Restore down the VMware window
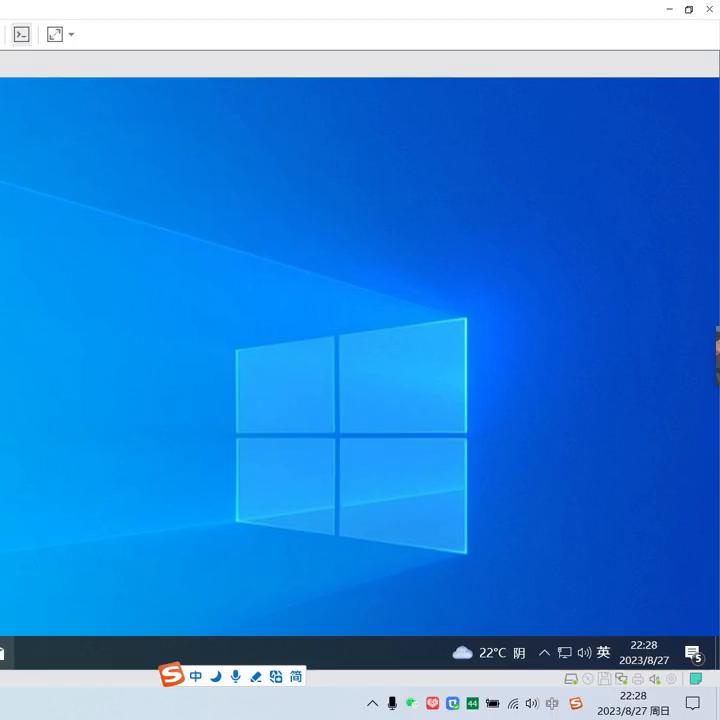Screen dimensions: 720x720 689,9
